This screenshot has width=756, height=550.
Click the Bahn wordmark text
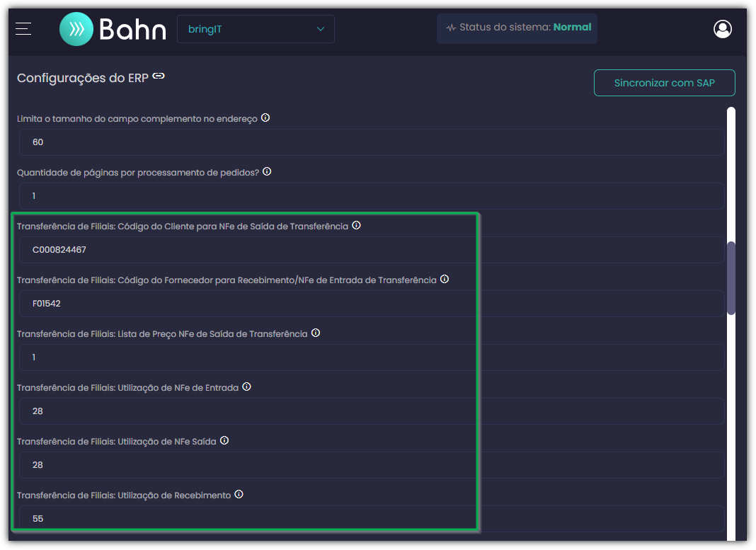tap(132, 30)
